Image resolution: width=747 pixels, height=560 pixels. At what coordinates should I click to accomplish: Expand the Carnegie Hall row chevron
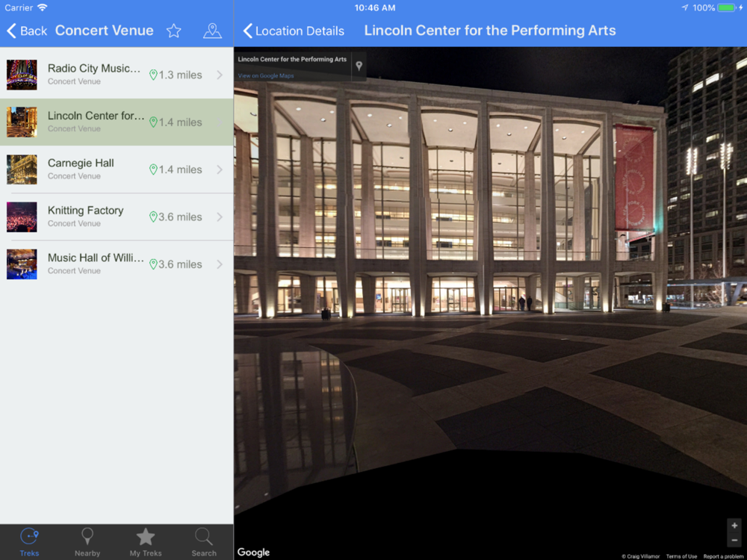220,169
